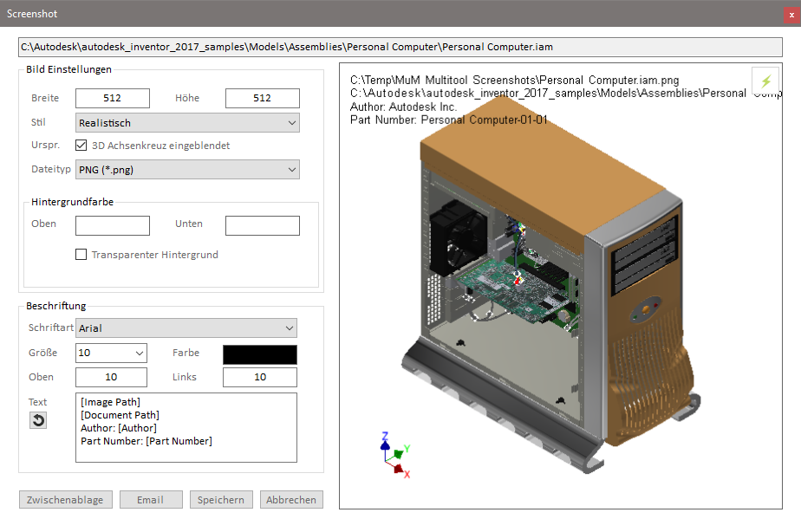Viewport: 801px width, 532px height.
Task: Click the black Farbe color swatch
Action: pyautogui.click(x=259, y=354)
